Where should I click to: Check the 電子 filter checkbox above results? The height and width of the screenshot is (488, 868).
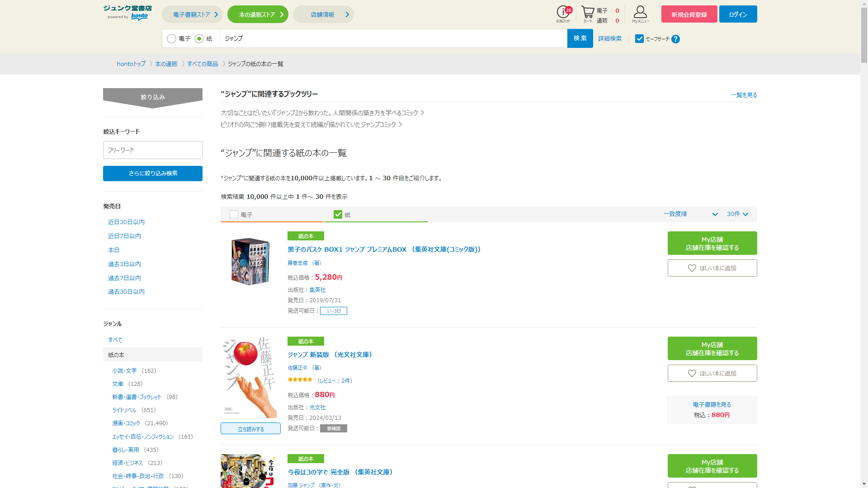pyautogui.click(x=234, y=215)
